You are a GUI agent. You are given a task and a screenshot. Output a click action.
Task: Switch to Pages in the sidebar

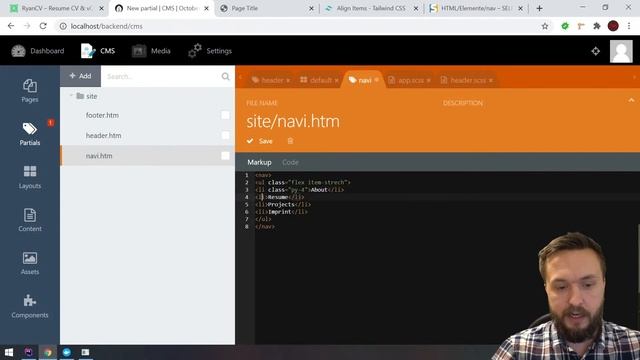(30, 91)
